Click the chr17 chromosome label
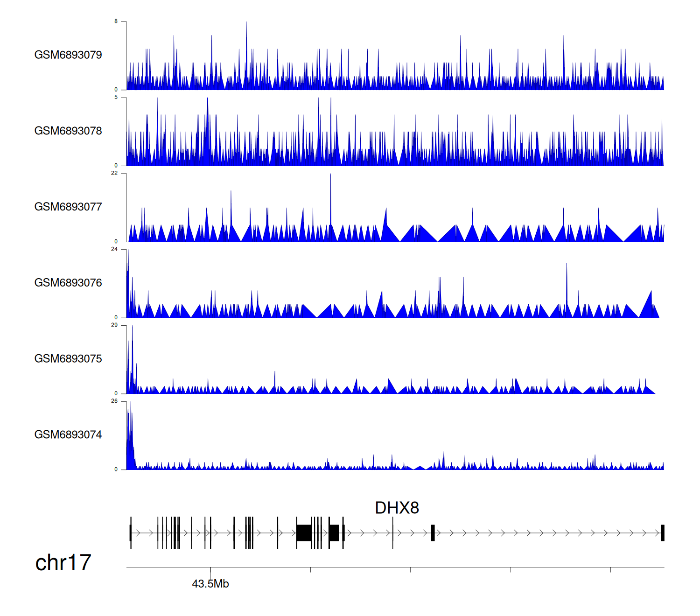Screen dimensions: 700x616 63,563
